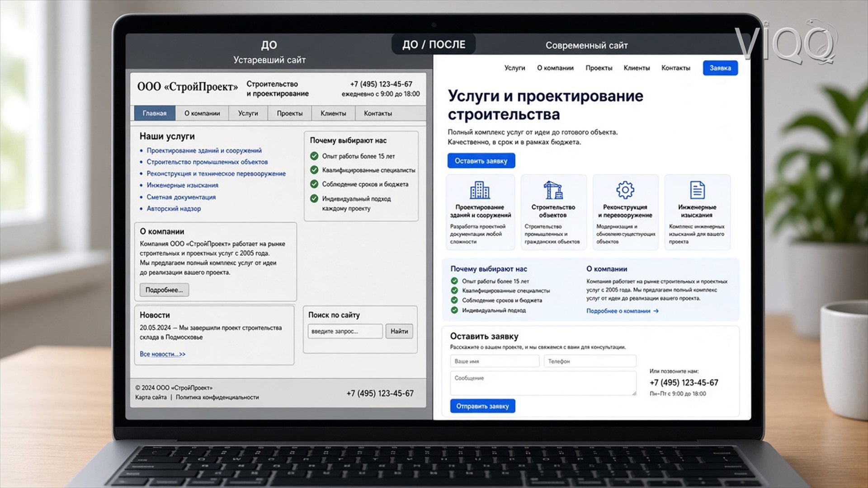The height and width of the screenshot is (488, 868).
Task: Click the document icon in Инженерные изыскания card
Action: [x=697, y=190]
